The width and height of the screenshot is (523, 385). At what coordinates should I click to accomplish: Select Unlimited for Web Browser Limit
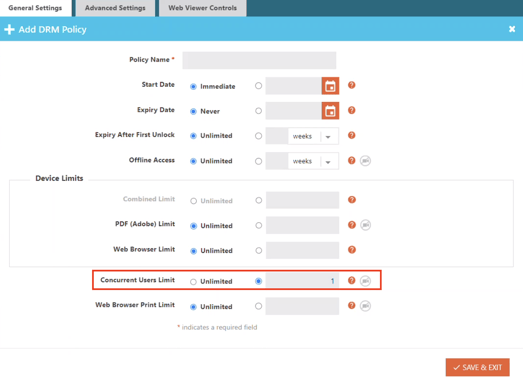[x=193, y=251]
